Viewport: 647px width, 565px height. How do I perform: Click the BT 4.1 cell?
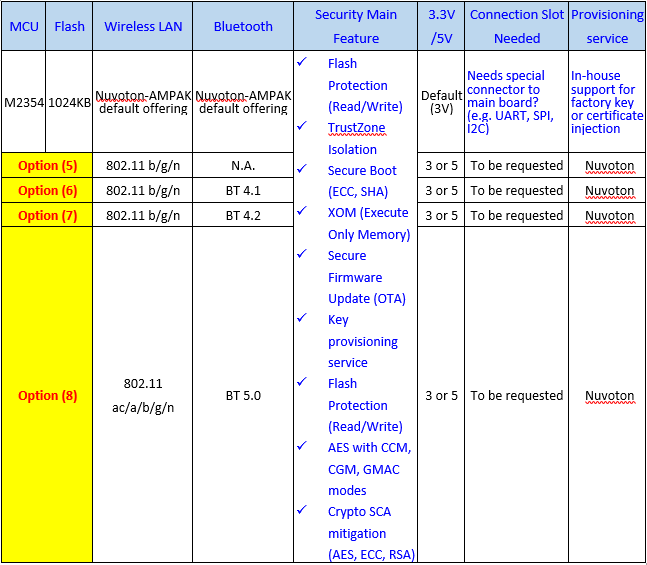243,190
